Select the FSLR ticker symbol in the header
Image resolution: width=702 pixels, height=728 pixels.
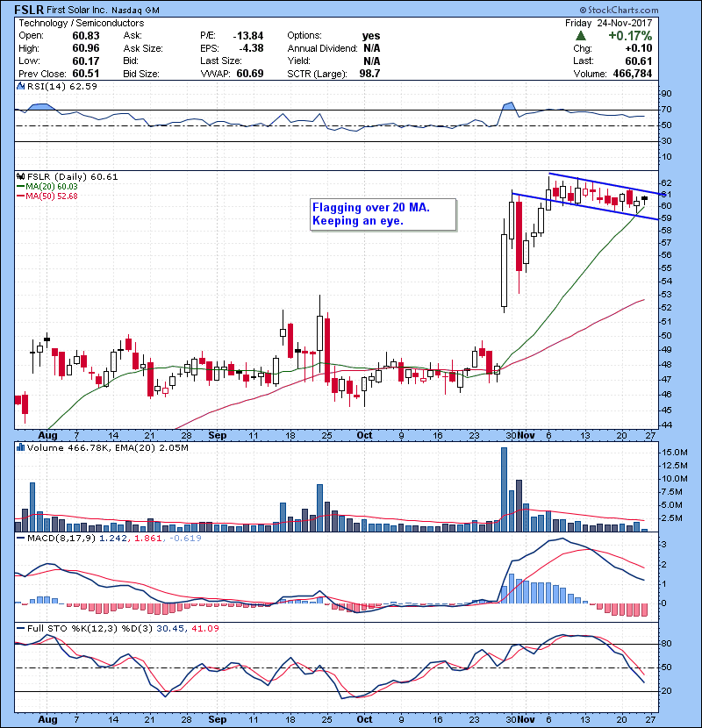click(29, 10)
